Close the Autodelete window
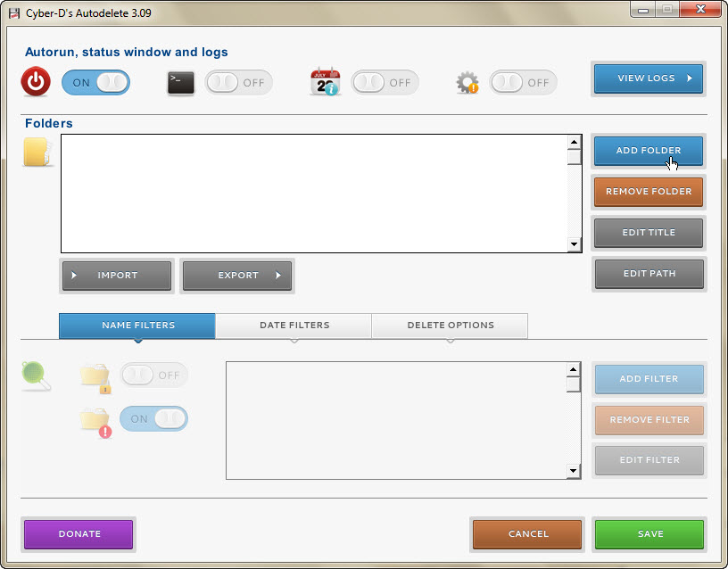Screen dimensions: 728x569 (700, 9)
